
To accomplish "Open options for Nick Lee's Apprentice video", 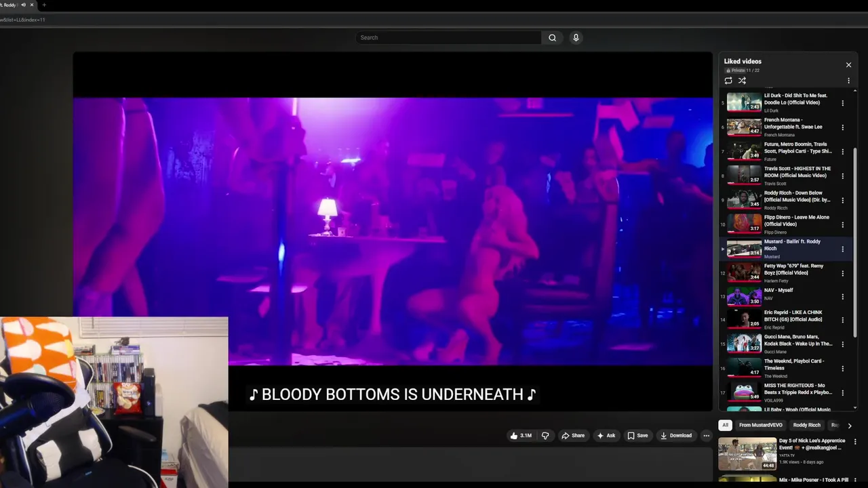I will 854,442.
